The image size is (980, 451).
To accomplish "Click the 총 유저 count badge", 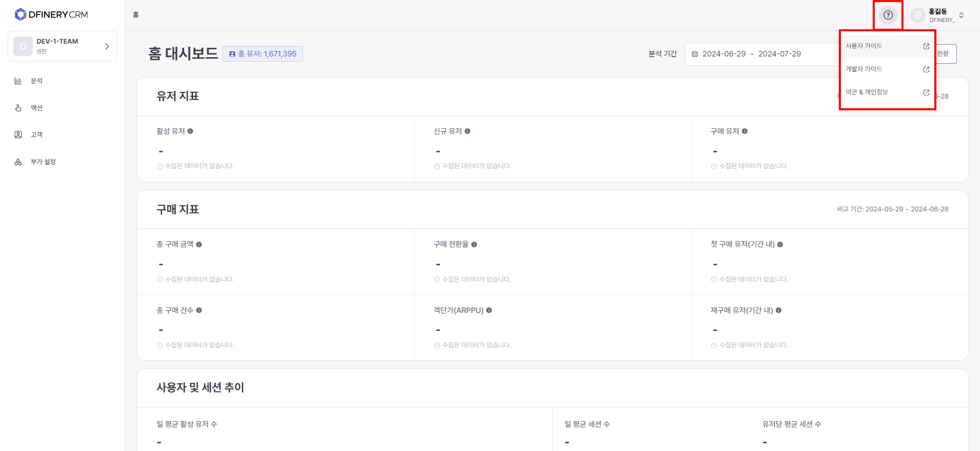I will (262, 54).
